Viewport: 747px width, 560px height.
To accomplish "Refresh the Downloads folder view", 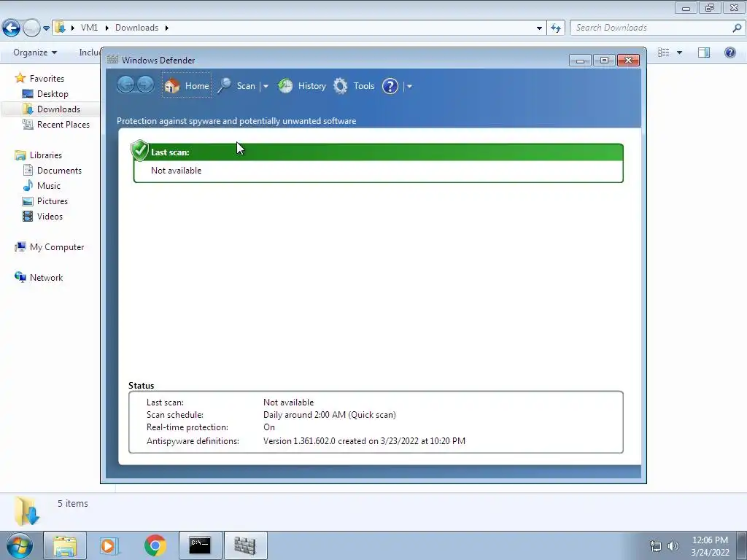I will coord(556,28).
